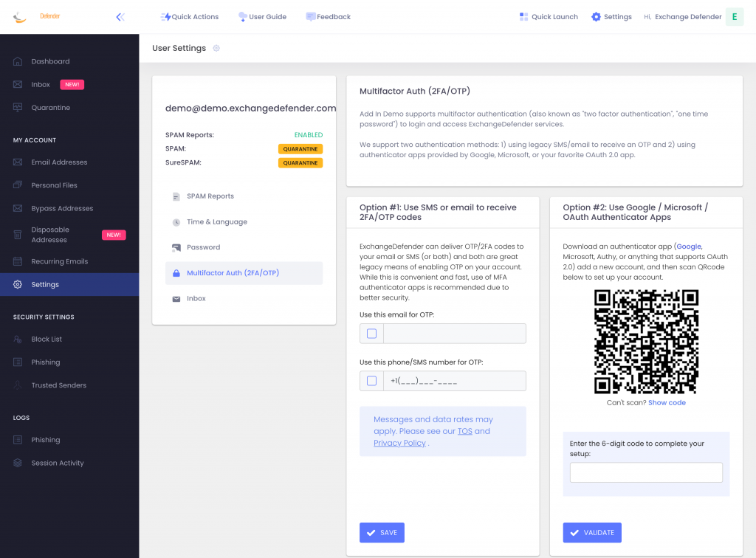Click the Password icon in settings card
This screenshot has width=756, height=558.
[176, 248]
